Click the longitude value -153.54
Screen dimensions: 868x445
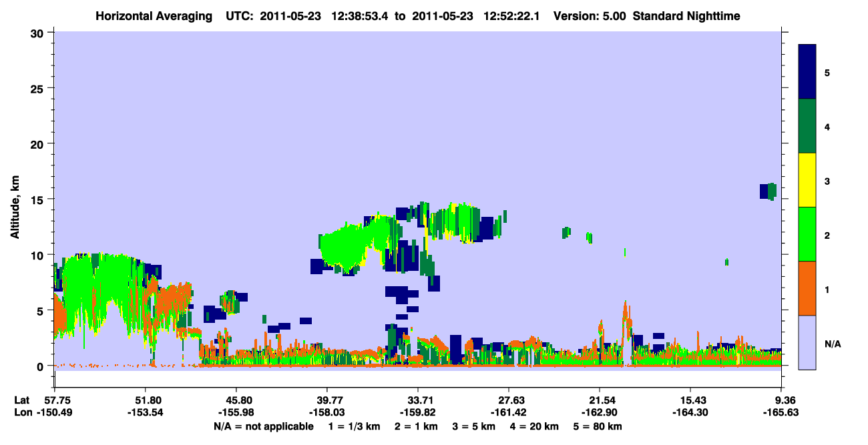pyautogui.click(x=145, y=413)
